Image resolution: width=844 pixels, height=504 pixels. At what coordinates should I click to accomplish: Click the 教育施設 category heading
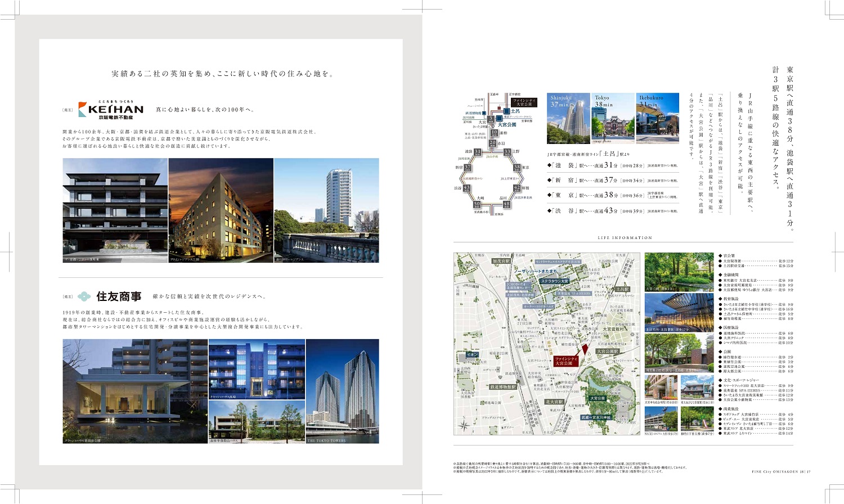tap(729, 299)
